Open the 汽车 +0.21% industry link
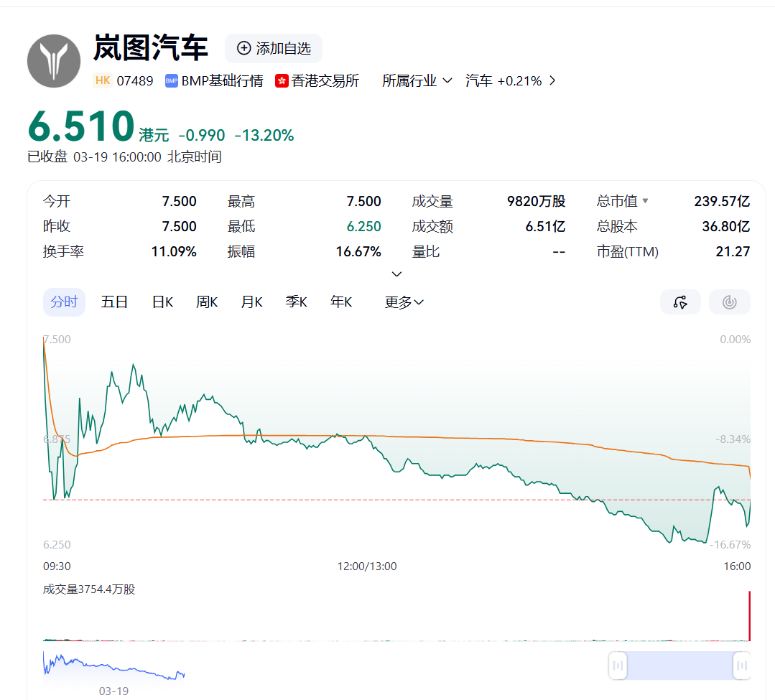 click(503, 81)
